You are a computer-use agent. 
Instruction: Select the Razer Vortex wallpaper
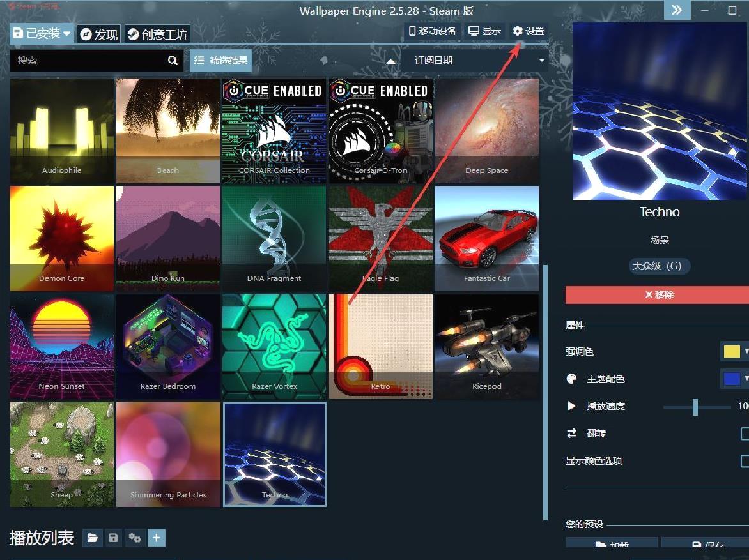pos(274,347)
